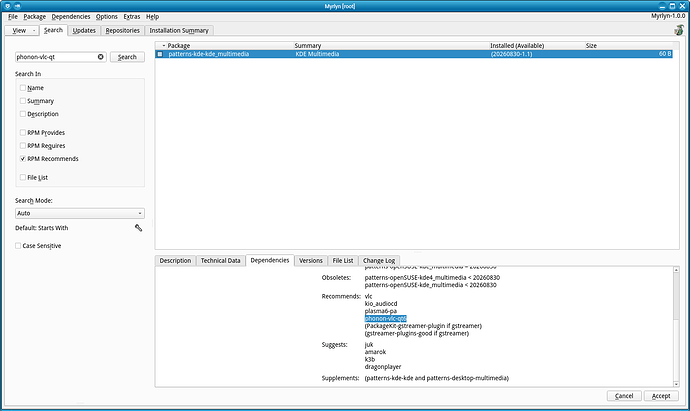
Task: Open the Description details tab
Action: [x=175, y=261]
